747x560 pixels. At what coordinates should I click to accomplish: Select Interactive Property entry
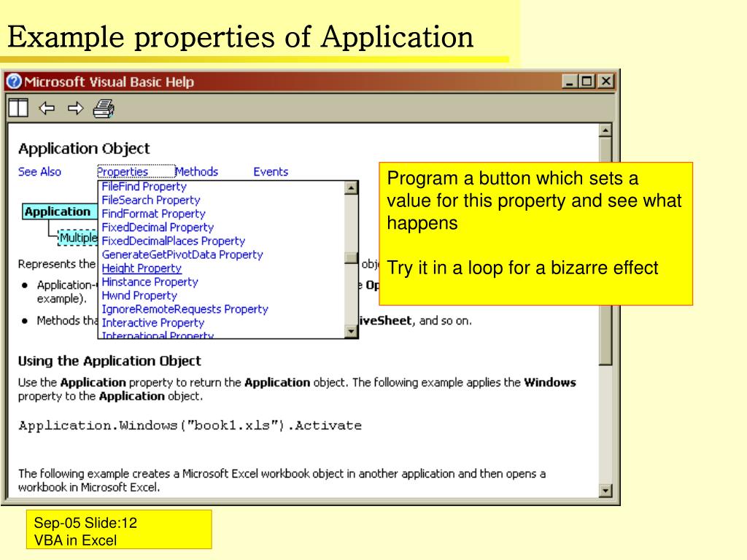click(x=153, y=323)
